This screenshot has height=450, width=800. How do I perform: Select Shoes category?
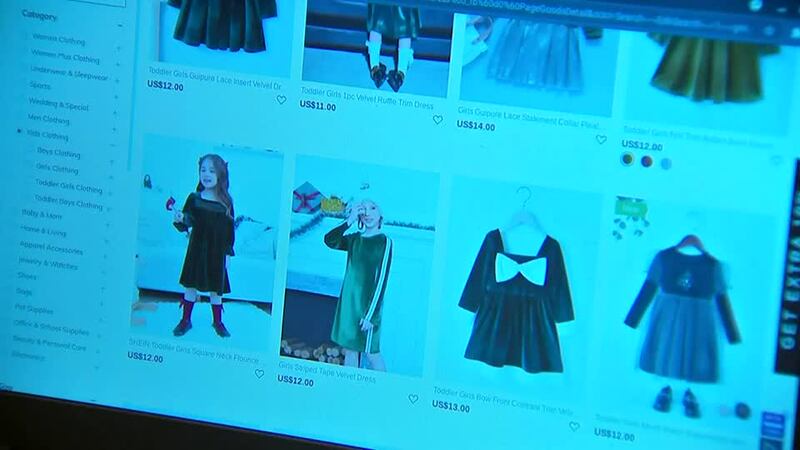pyautogui.click(x=27, y=276)
